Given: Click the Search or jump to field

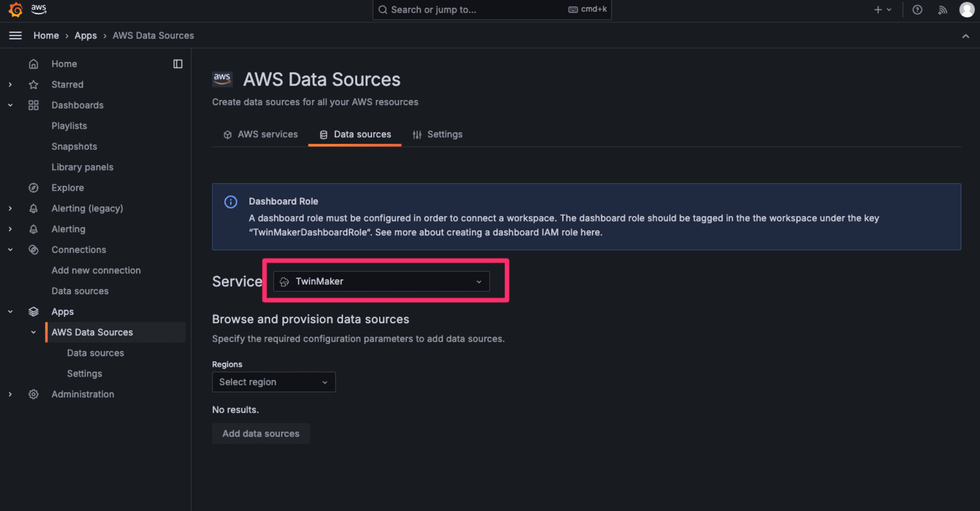Looking at the screenshot, I should (x=492, y=10).
